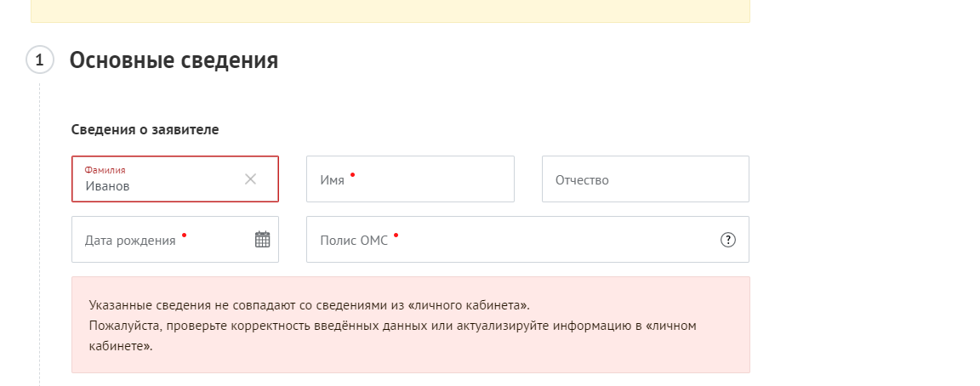This screenshot has height=386, width=980.
Task: Click the Основные сведения section heading
Action: tap(174, 60)
